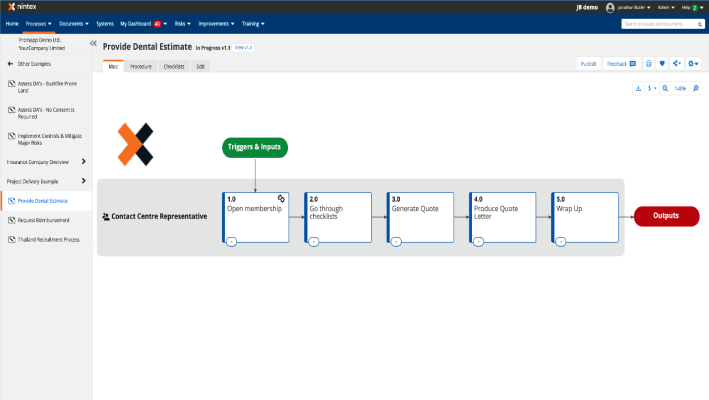This screenshot has width=709, height=400.
Task: Favorite the process with the heart icon
Action: [661, 63]
